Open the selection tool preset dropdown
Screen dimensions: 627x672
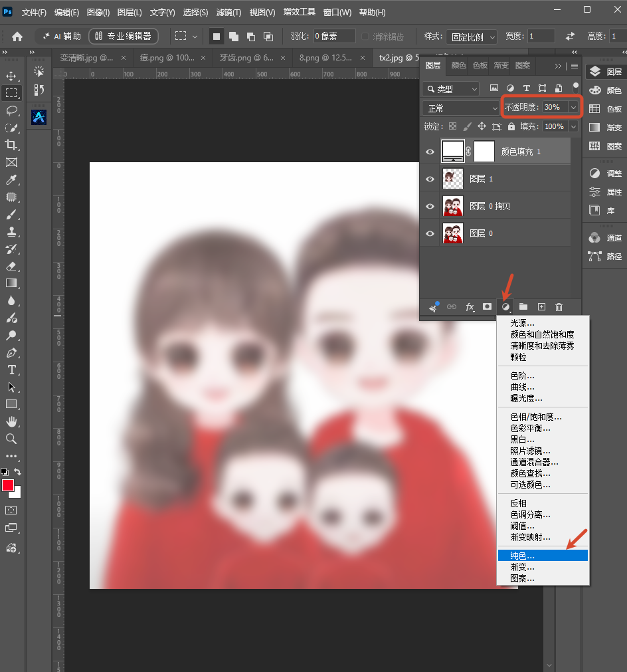tap(195, 37)
